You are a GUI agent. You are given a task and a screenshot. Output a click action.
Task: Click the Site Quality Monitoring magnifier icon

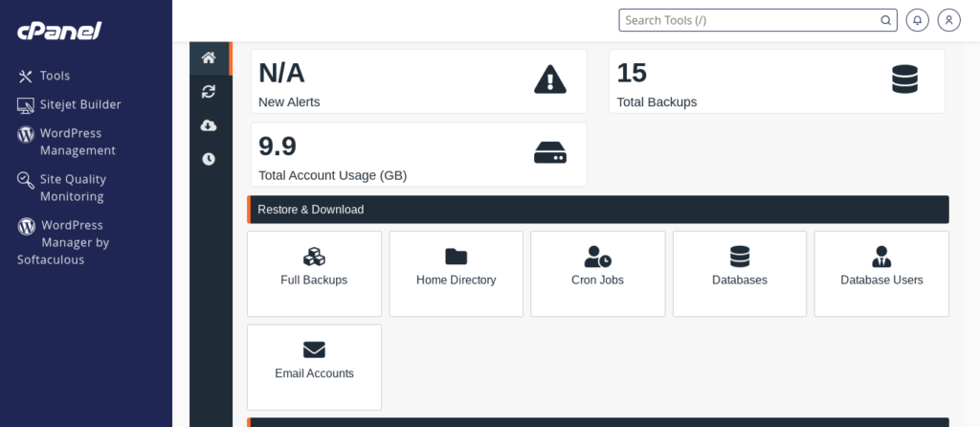pyautogui.click(x=25, y=180)
